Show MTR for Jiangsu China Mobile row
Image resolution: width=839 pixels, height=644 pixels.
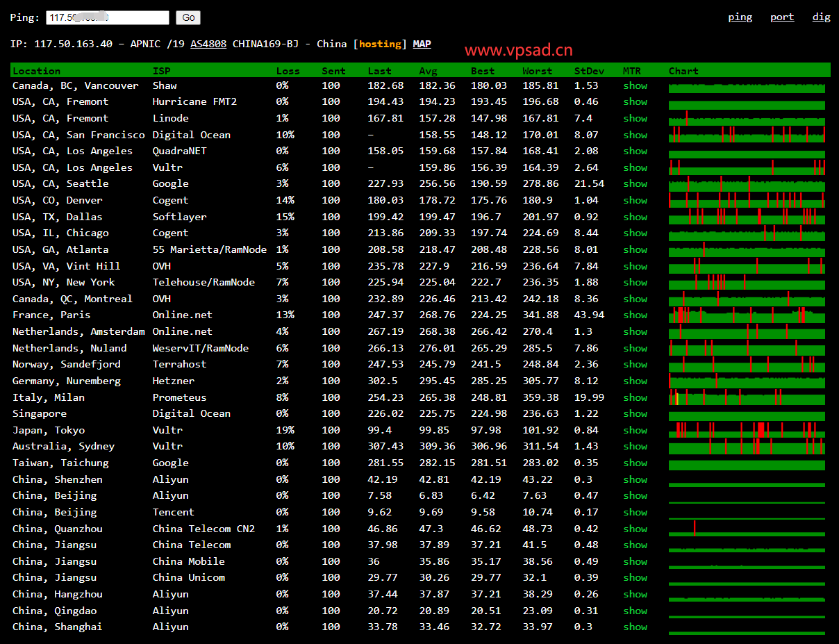[635, 561]
